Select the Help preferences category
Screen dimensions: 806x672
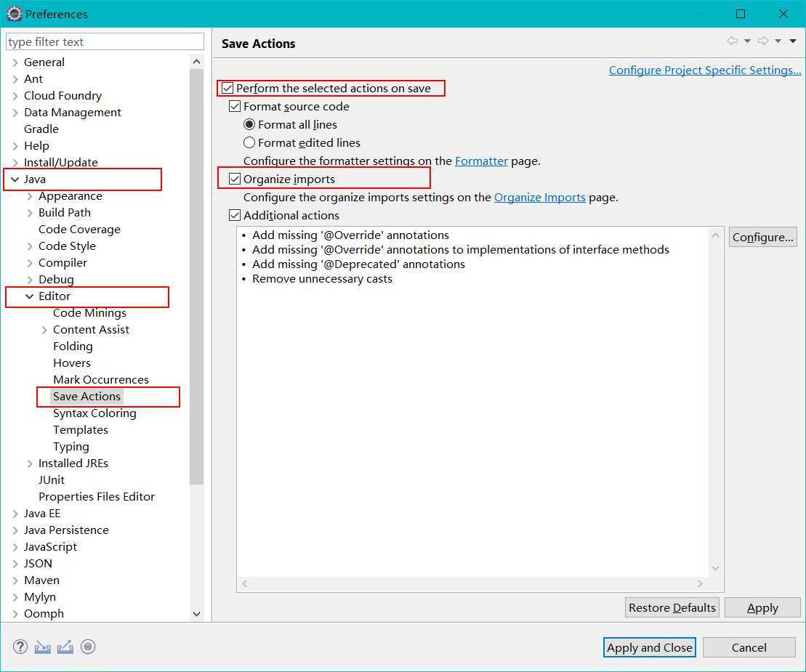[36, 146]
